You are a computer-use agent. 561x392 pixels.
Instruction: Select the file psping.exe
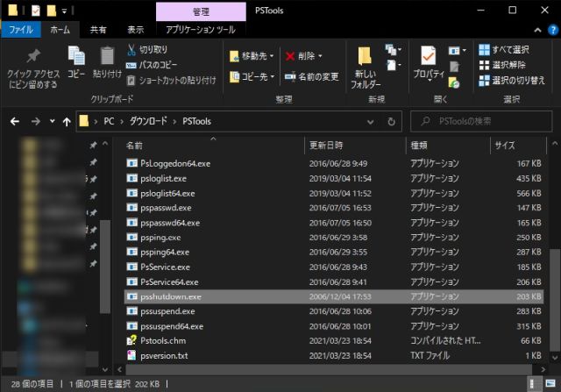tap(333, 238)
